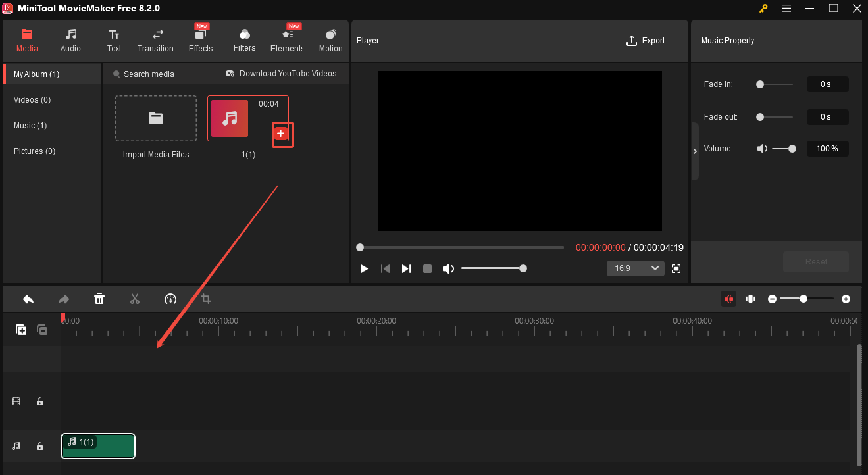Screen dimensions: 868x475
Task: Zoom out the timeline
Action: pyautogui.click(x=772, y=299)
